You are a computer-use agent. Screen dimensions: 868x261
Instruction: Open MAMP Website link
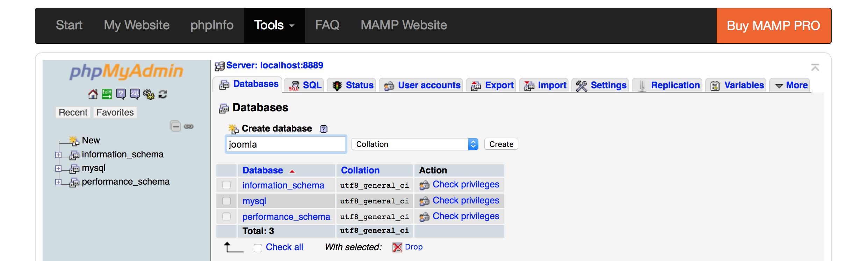point(404,25)
